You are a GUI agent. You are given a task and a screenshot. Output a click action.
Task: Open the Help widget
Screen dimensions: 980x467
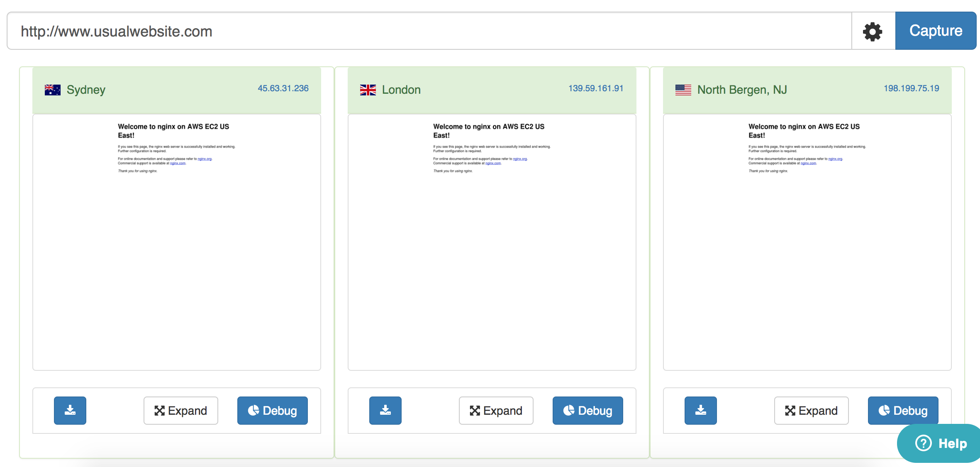click(x=940, y=443)
